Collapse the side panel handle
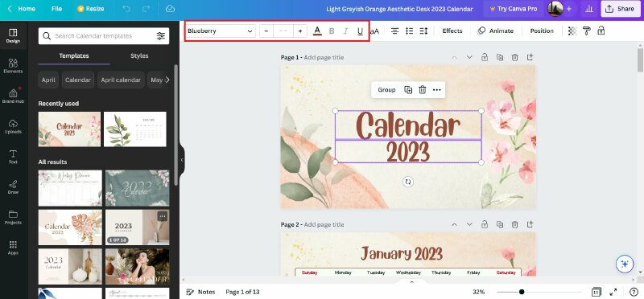The height and width of the screenshot is (299, 644). [182, 160]
